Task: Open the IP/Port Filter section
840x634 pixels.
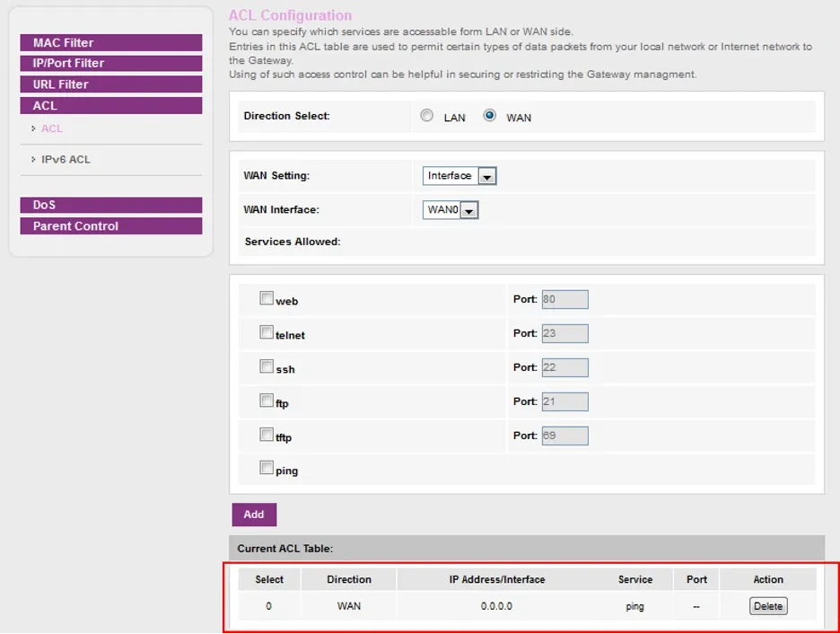Action: click(110, 64)
